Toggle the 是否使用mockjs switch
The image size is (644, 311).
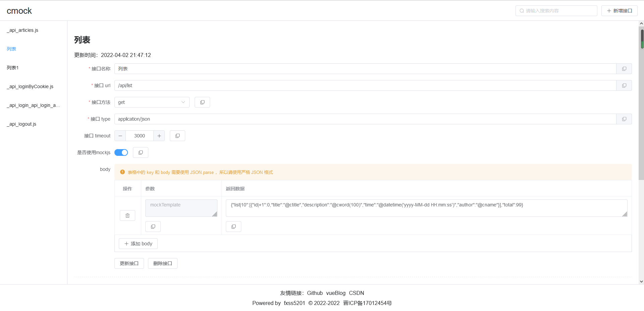(x=121, y=152)
